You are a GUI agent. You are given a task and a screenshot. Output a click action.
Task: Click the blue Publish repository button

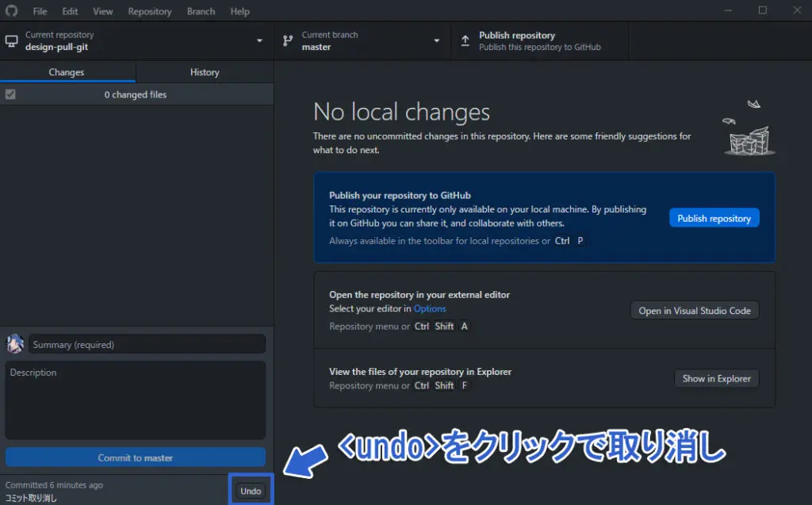714,217
